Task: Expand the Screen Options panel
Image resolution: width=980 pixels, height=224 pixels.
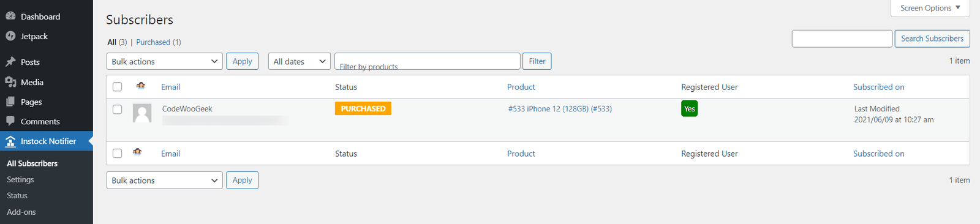Action: 930,8
